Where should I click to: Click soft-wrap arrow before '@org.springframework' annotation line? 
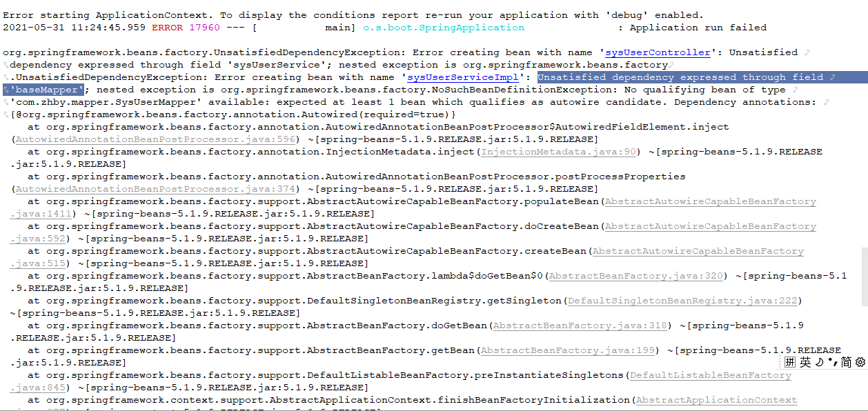point(6,114)
